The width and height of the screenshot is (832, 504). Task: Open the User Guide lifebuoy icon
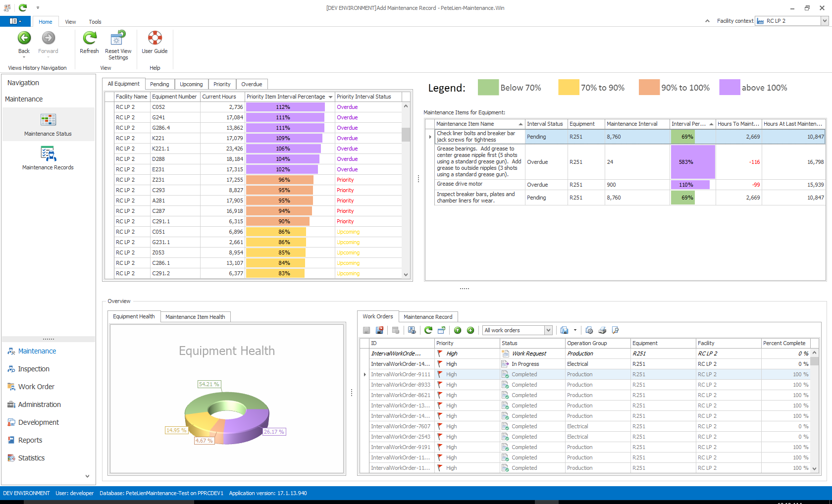(155, 38)
